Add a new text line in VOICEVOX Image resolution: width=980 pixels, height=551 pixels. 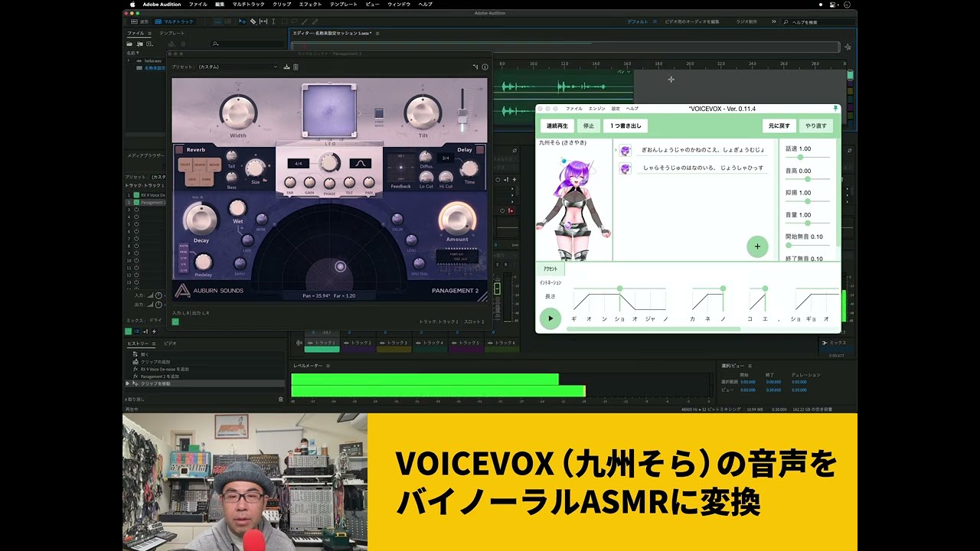[757, 246]
